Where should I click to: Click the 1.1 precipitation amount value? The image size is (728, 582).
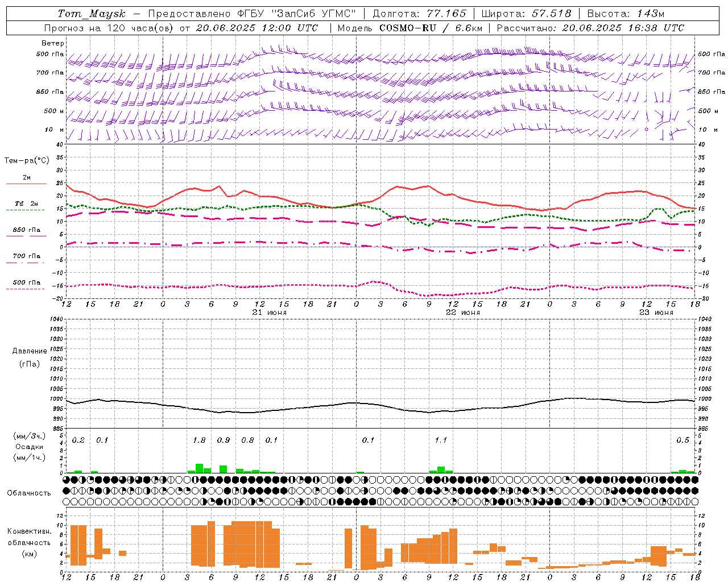[x=441, y=440]
